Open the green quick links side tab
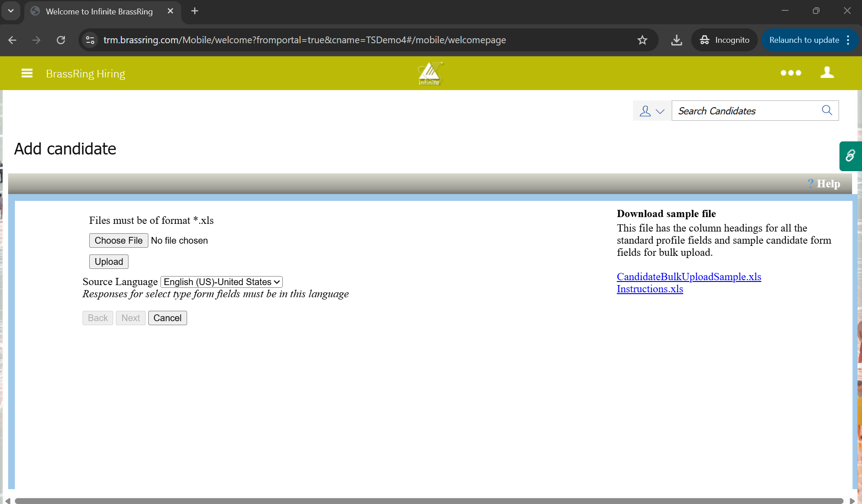 click(x=850, y=156)
